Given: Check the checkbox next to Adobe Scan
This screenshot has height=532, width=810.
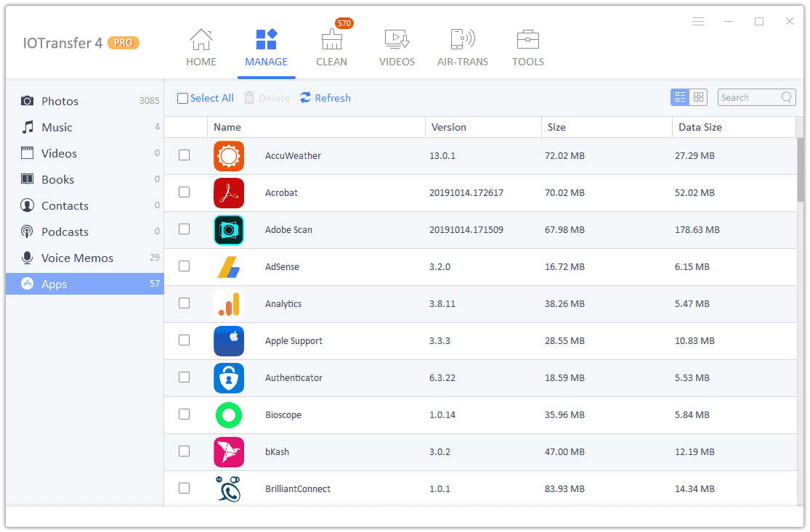Looking at the screenshot, I should pos(184,229).
